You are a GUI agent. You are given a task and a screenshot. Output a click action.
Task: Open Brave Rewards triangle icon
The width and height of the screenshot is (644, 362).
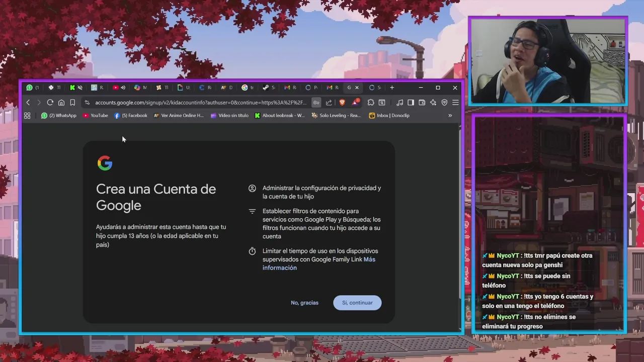coord(356,103)
